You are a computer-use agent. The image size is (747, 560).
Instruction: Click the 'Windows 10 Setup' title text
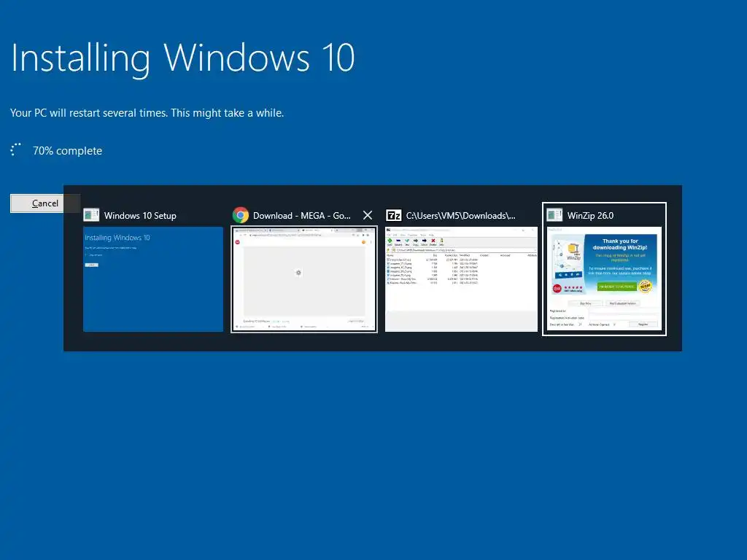click(140, 216)
